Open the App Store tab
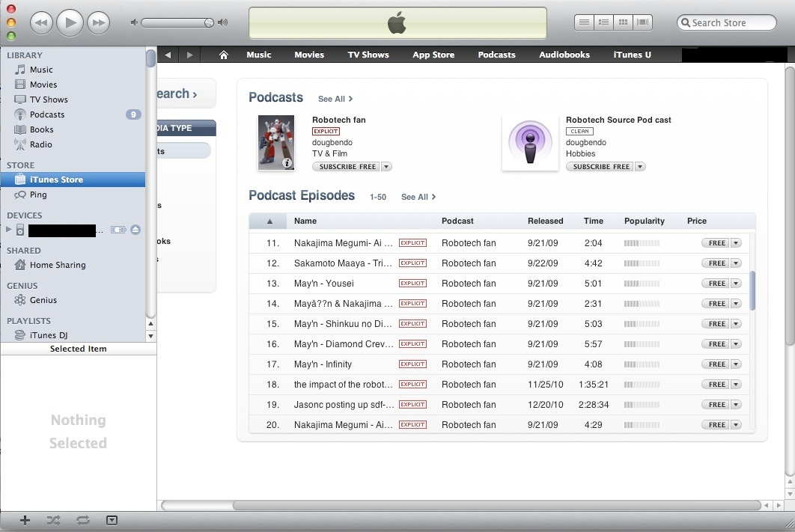The width and height of the screenshot is (795, 532). [433, 55]
